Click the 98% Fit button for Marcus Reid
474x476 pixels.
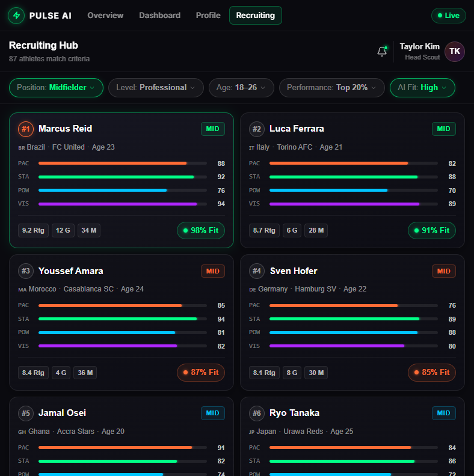click(200, 230)
